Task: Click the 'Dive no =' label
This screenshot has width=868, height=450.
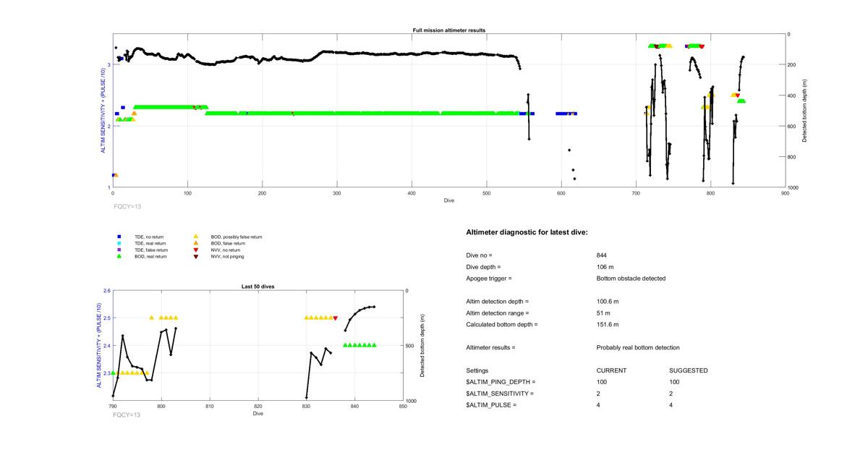Action: [479, 255]
